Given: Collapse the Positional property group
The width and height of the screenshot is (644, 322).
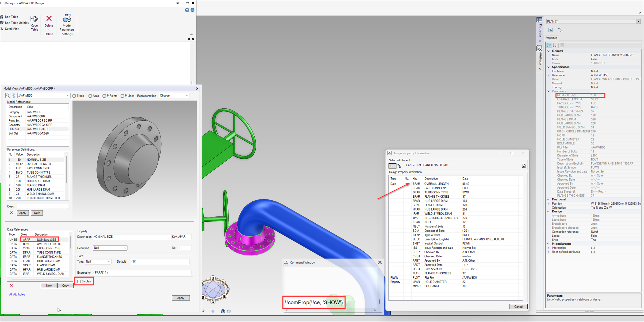Looking at the screenshot, I should tap(549, 200).
